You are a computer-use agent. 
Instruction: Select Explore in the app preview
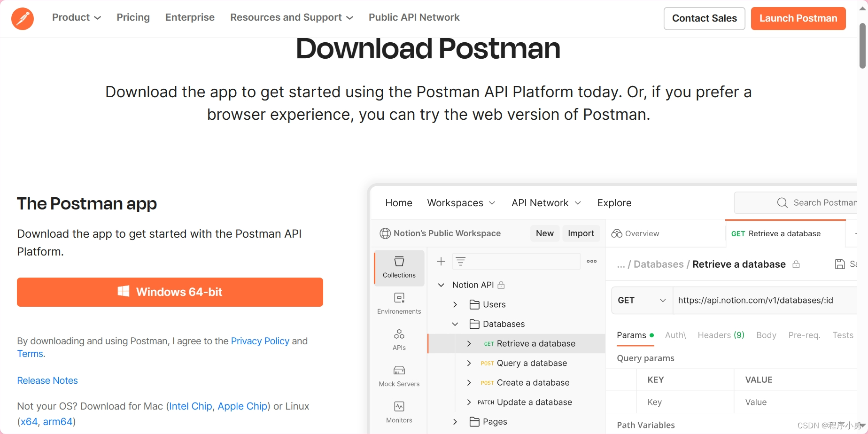pyautogui.click(x=614, y=203)
